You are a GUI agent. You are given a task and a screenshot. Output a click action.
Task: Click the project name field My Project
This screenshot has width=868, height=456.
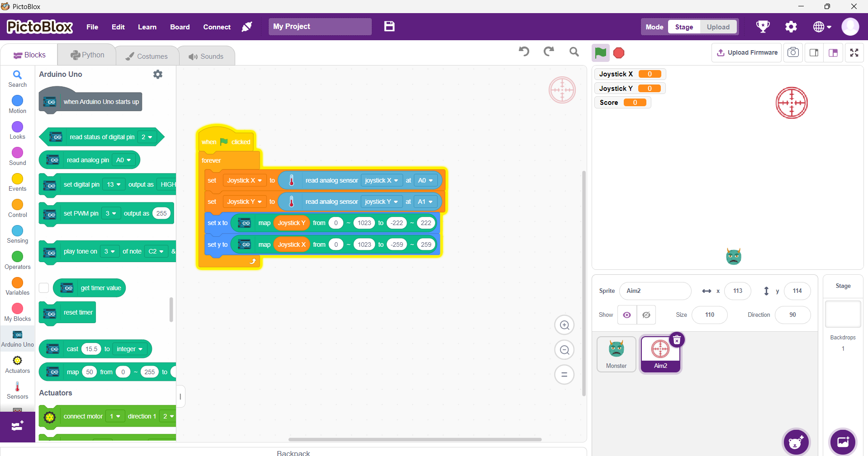click(320, 27)
